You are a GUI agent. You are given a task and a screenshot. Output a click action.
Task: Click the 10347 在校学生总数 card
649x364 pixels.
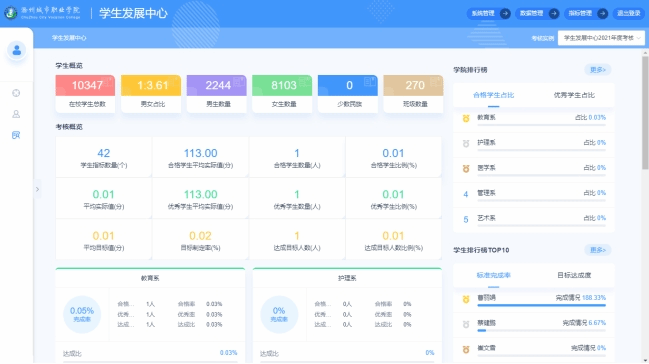pos(85,94)
